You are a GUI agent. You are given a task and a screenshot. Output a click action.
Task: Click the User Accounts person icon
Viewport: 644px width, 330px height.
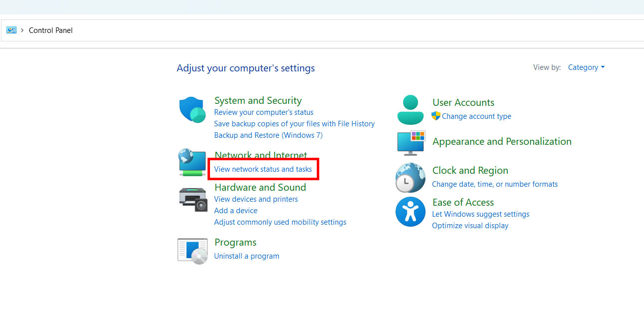click(x=411, y=110)
